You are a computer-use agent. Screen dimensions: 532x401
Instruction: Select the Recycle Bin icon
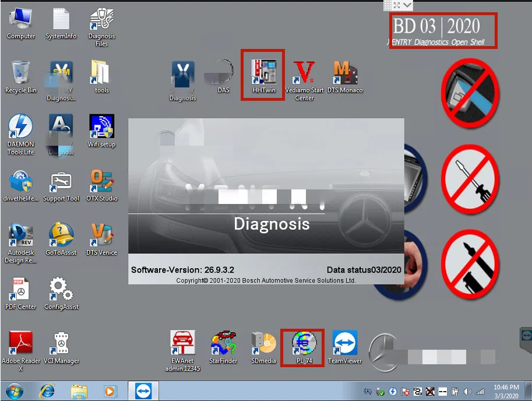(x=21, y=77)
